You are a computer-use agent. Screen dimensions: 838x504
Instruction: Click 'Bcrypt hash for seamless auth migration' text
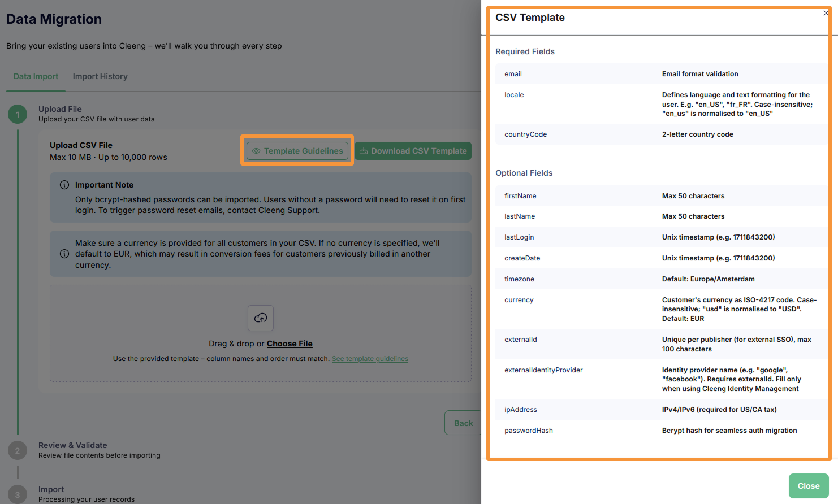coord(729,431)
